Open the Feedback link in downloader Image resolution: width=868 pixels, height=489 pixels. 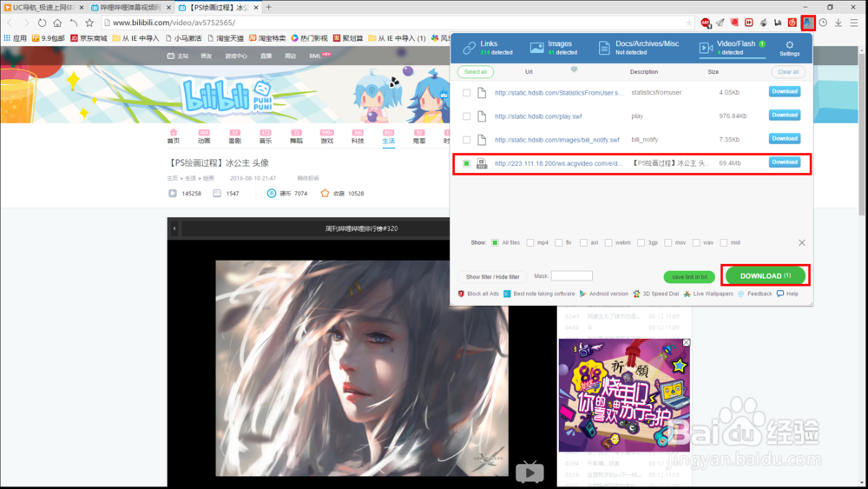point(755,294)
